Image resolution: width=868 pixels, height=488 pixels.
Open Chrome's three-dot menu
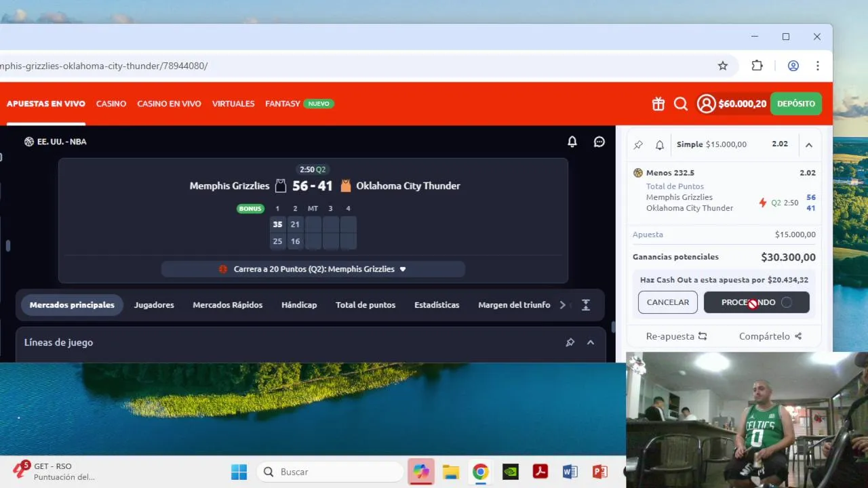pos(818,66)
